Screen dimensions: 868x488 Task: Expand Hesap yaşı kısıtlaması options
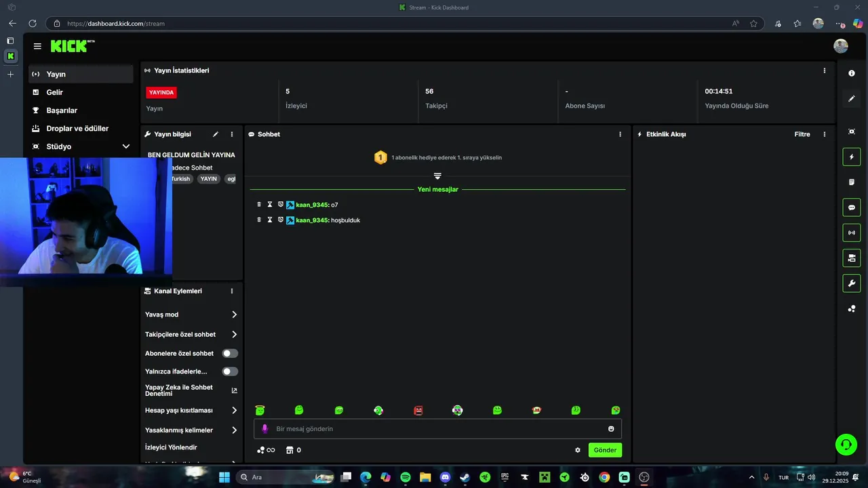click(x=234, y=410)
